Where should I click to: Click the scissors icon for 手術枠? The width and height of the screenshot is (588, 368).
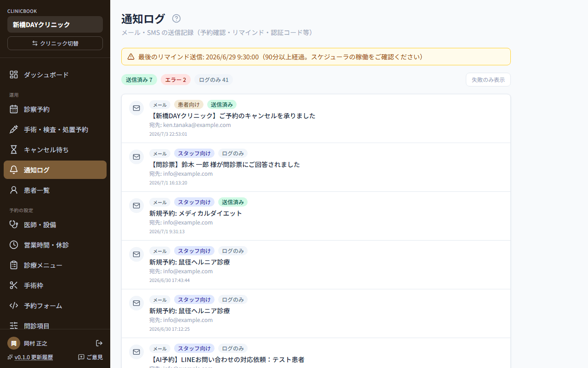click(x=14, y=285)
